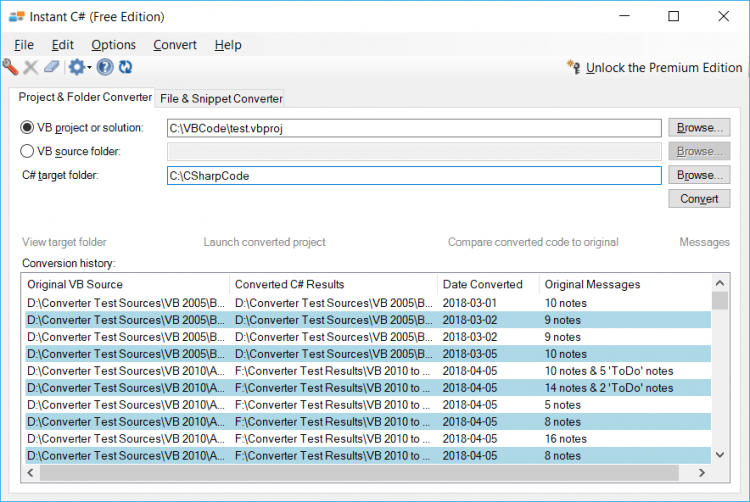Click the horizontal scrollbar of conversion history
This screenshot has height=502, width=750.
pyautogui.click(x=370, y=472)
